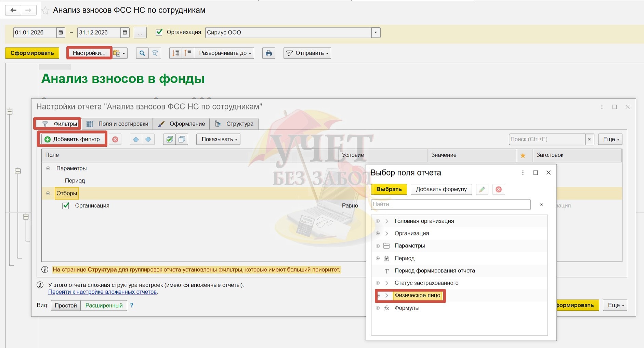Expand the Формулы node
This screenshot has width=644, height=348.
378,308
